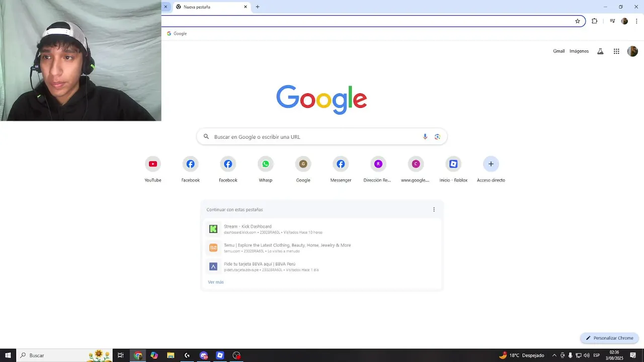Screen dimensions: 644x362
Task: Open the 18°C Despejado weather widget
Action: click(521, 355)
